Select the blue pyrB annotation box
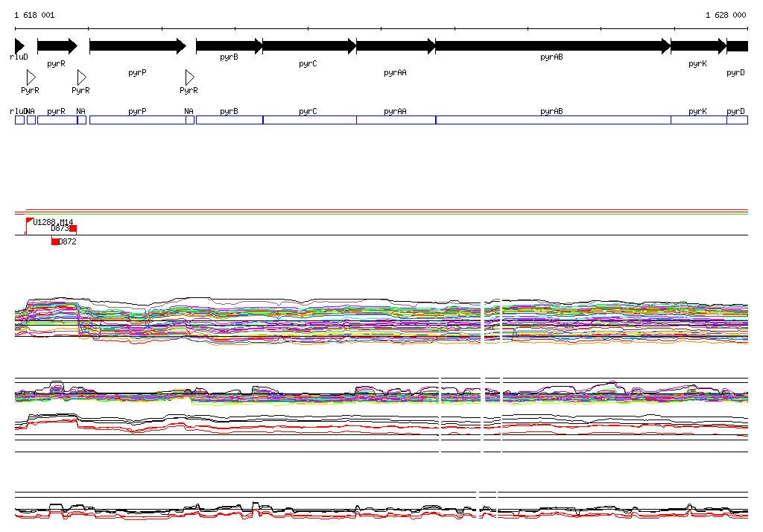This screenshot has width=763, height=532. coord(229,120)
